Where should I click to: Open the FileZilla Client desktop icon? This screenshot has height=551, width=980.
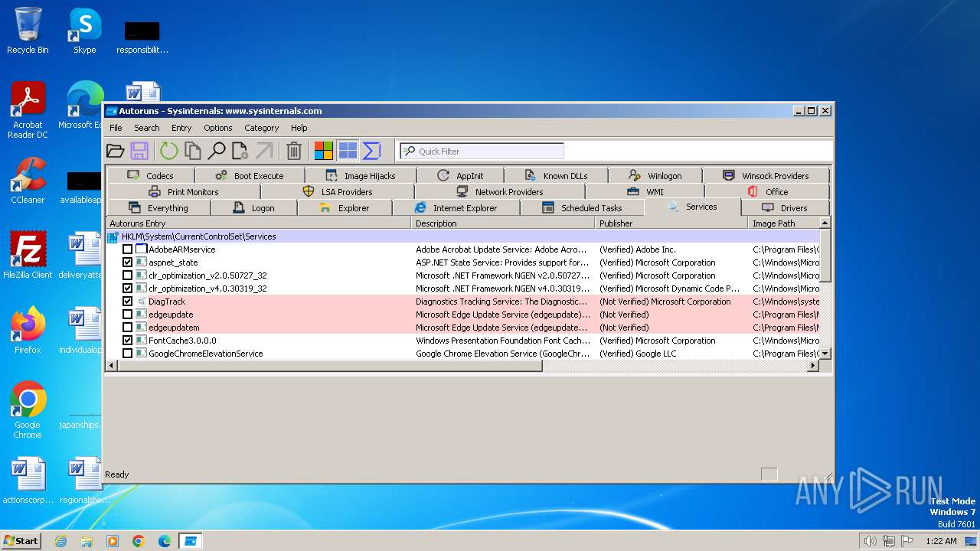coord(28,256)
